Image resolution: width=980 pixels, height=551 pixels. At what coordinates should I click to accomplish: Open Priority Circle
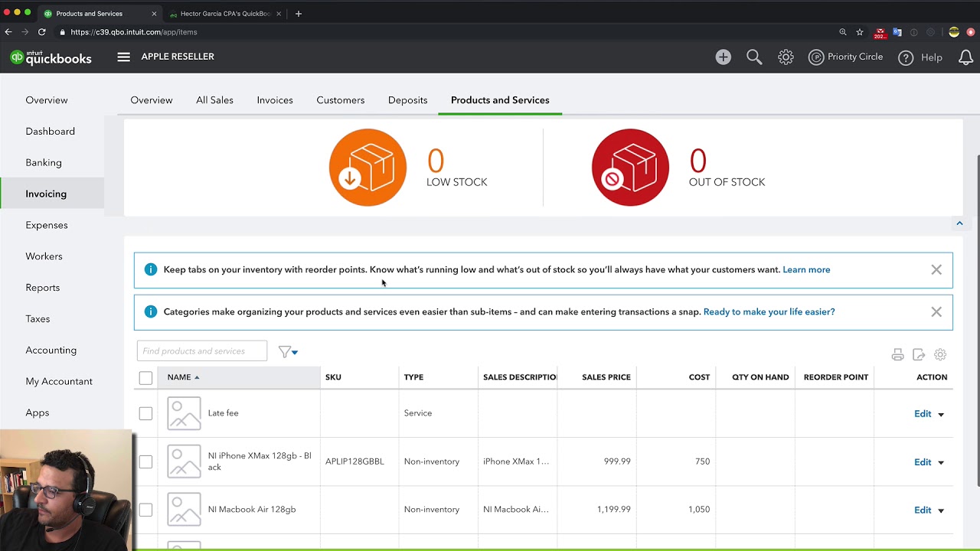point(846,57)
